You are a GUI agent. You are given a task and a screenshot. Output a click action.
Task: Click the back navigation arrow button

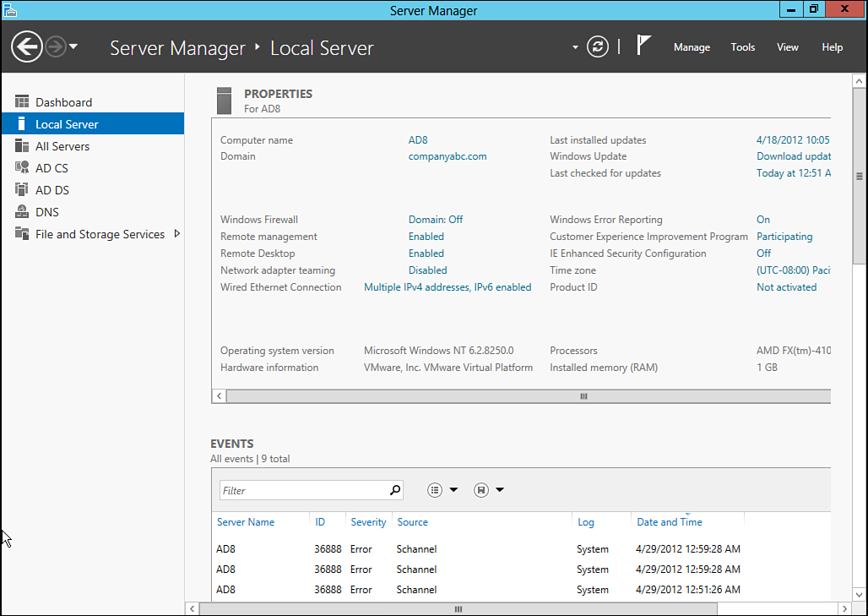27,46
